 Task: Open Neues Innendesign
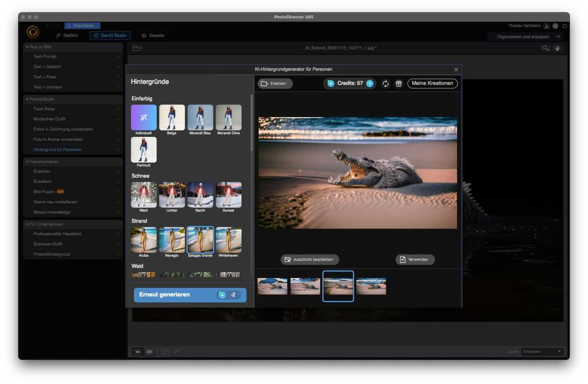tap(73, 212)
